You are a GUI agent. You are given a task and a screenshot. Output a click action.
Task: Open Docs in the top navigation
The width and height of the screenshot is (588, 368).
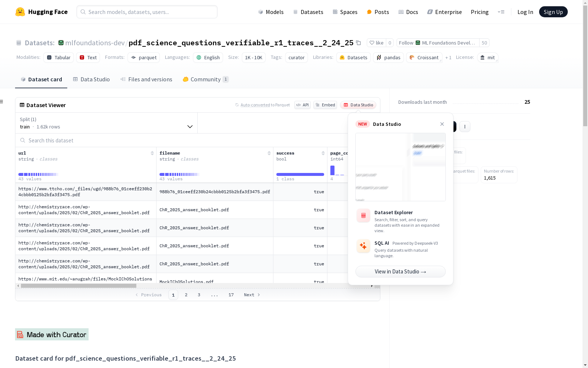tap(408, 12)
